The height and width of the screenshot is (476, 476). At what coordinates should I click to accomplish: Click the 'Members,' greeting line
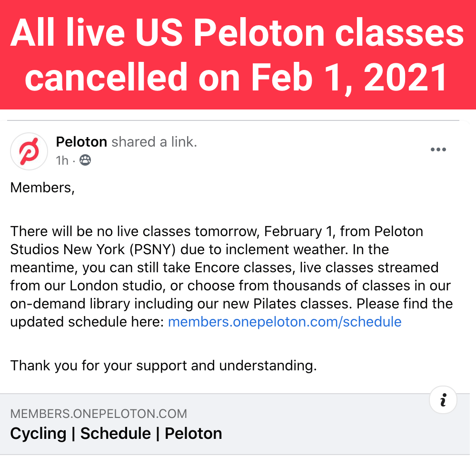tap(42, 188)
